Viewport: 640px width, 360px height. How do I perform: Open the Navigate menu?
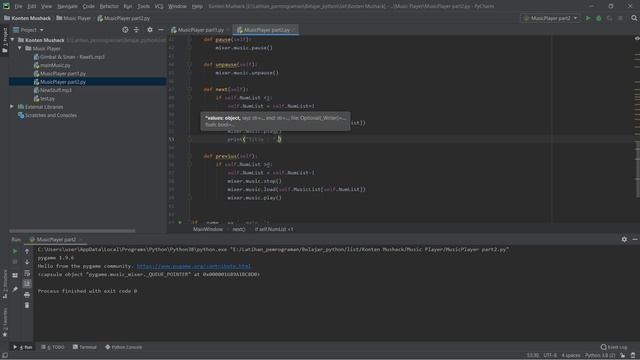click(x=67, y=6)
